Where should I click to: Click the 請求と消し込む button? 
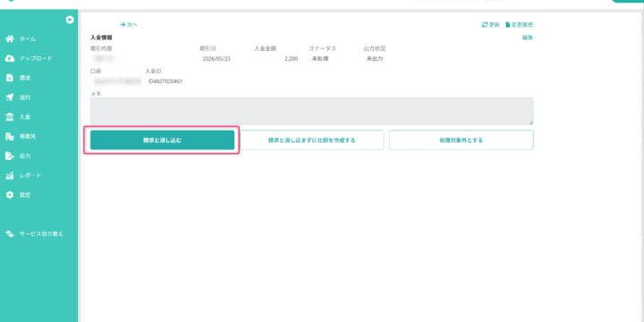point(162,140)
